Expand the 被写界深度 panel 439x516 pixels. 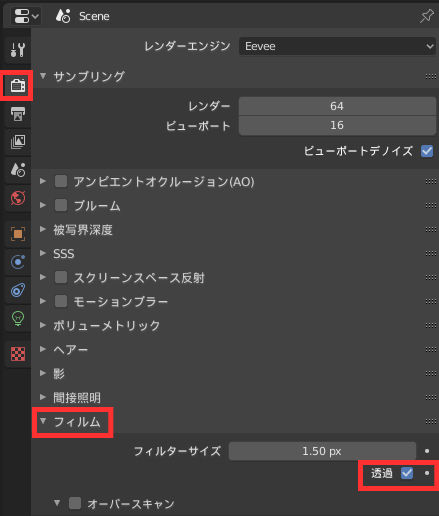[x=43, y=229]
